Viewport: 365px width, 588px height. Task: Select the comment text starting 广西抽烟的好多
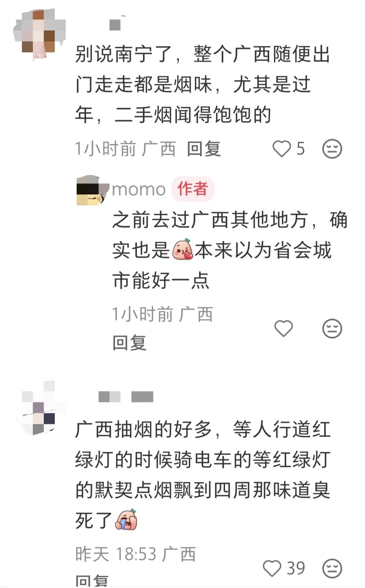tap(202, 475)
